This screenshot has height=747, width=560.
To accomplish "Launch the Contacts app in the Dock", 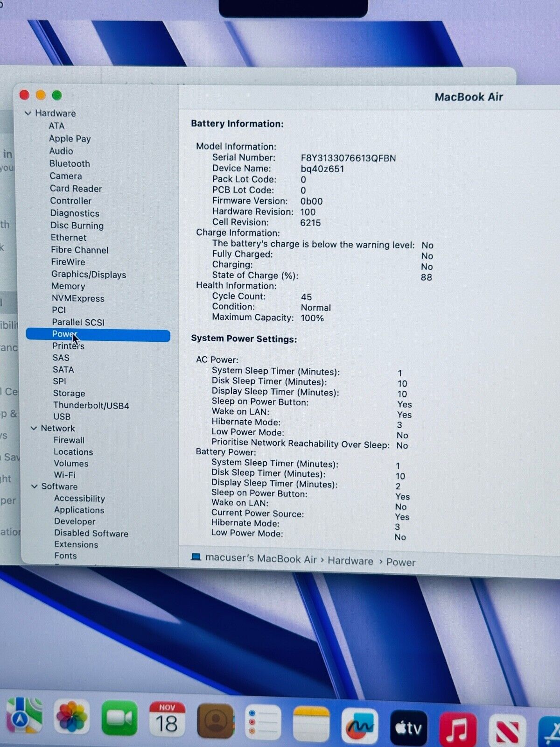I will click(x=215, y=721).
